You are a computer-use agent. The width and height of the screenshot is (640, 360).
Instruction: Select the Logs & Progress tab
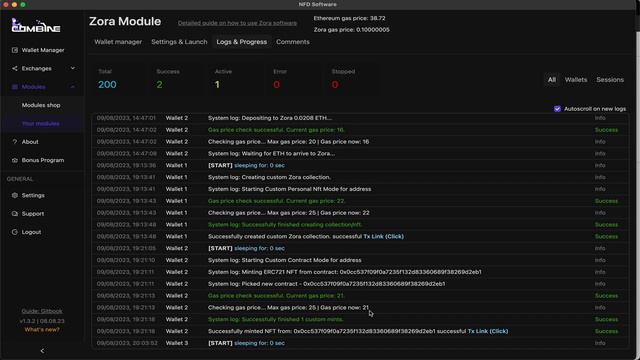pos(242,42)
